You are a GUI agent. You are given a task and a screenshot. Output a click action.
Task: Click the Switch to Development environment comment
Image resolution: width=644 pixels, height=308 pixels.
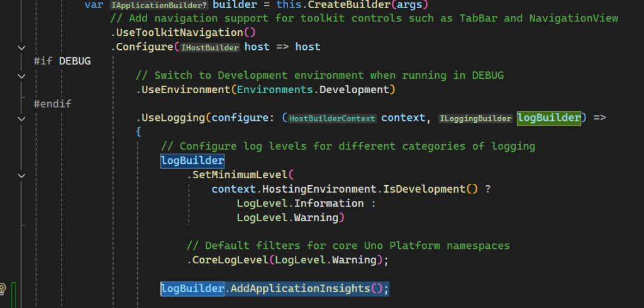click(x=319, y=76)
